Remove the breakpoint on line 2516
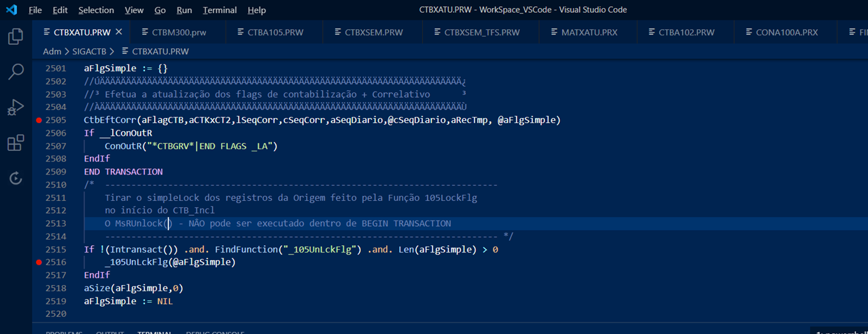The width and height of the screenshot is (868, 334). (39, 262)
